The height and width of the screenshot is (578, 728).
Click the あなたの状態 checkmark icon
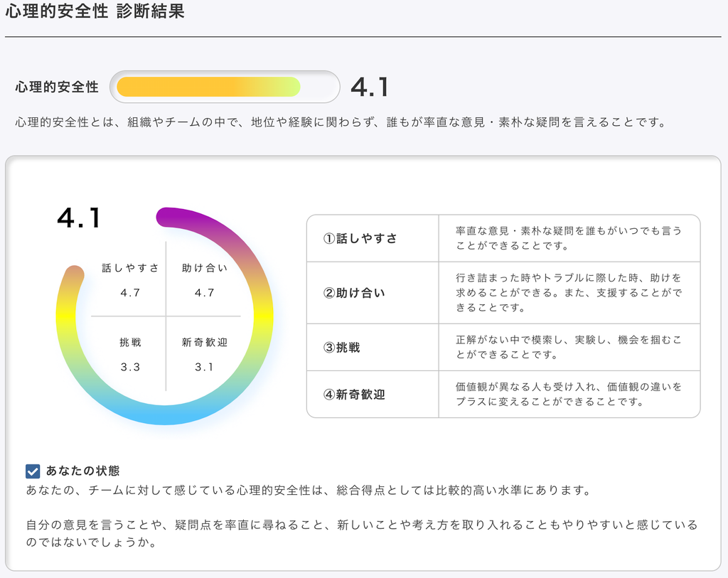pos(33,471)
